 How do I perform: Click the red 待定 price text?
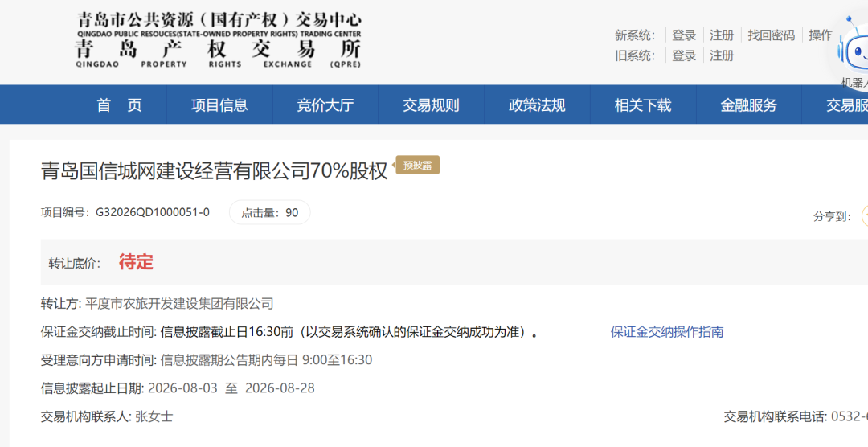136,262
